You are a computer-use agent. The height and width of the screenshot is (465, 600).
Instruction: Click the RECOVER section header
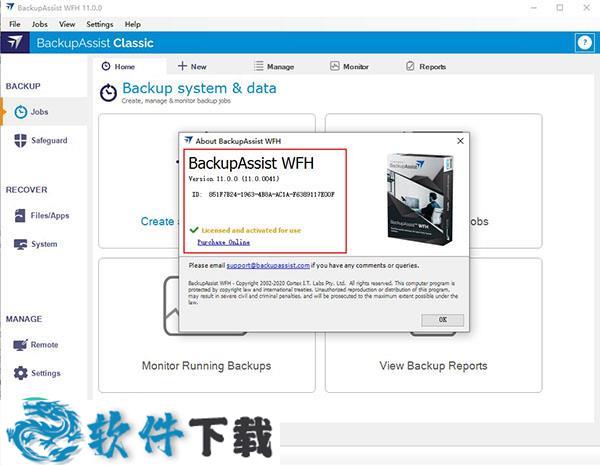[26, 190]
